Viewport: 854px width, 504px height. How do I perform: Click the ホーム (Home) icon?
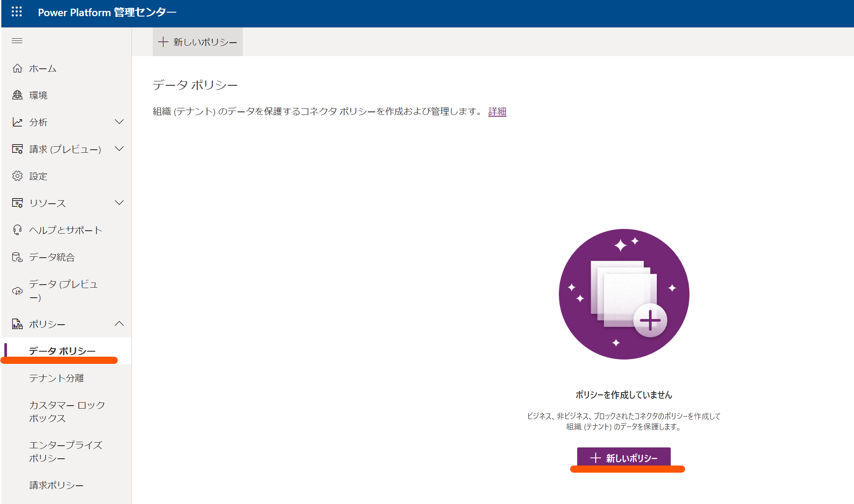tap(17, 68)
